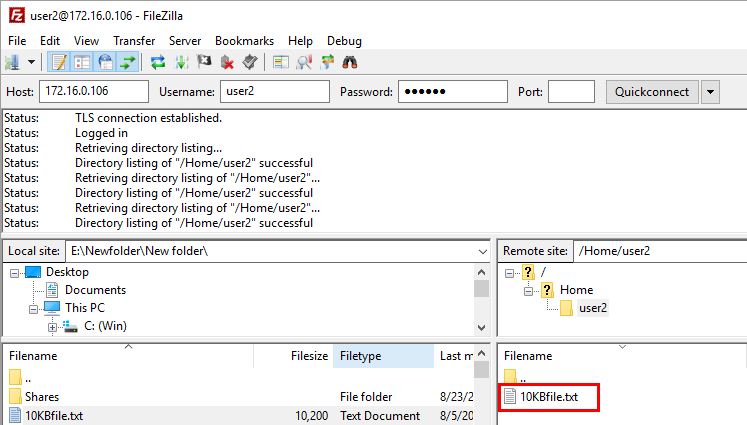The image size is (747, 425).
Task: Open the Bookmarks menu
Action: 245,41
